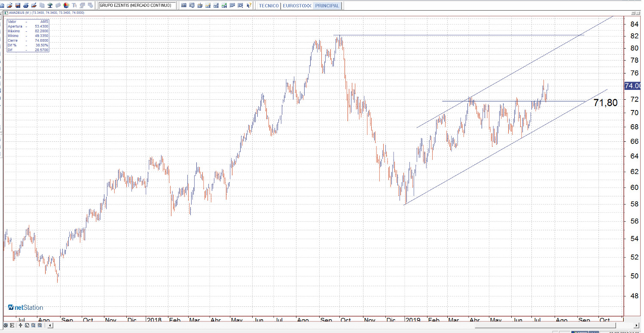This screenshot has height=333, width=644.
Task: Click the red alarm icon in toolbar
Action: [66, 6]
